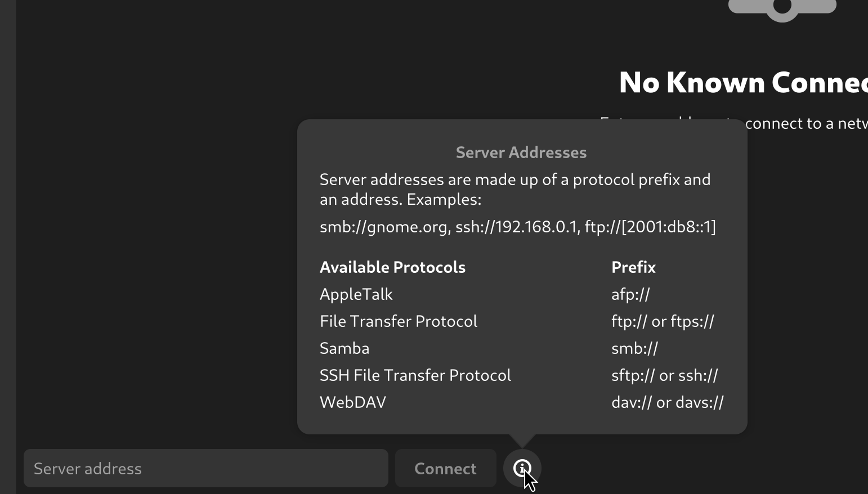The width and height of the screenshot is (868, 494).
Task: Click the smb:// prefix entry
Action: pyautogui.click(x=634, y=348)
